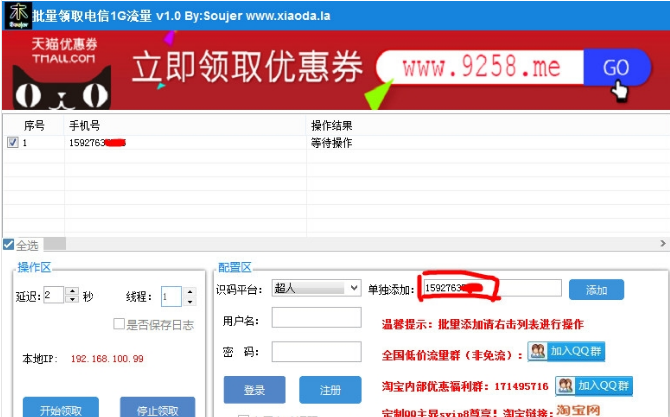670x417 pixels.
Task: Click the 注册 button
Action: pyautogui.click(x=330, y=389)
